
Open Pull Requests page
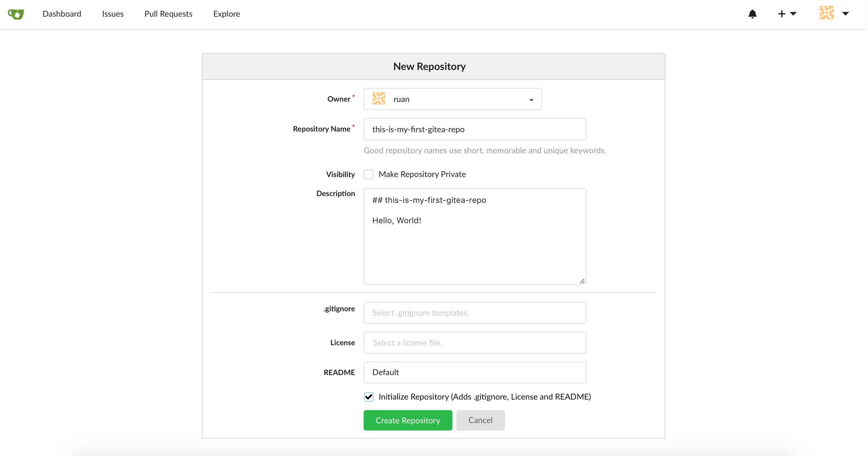point(168,14)
